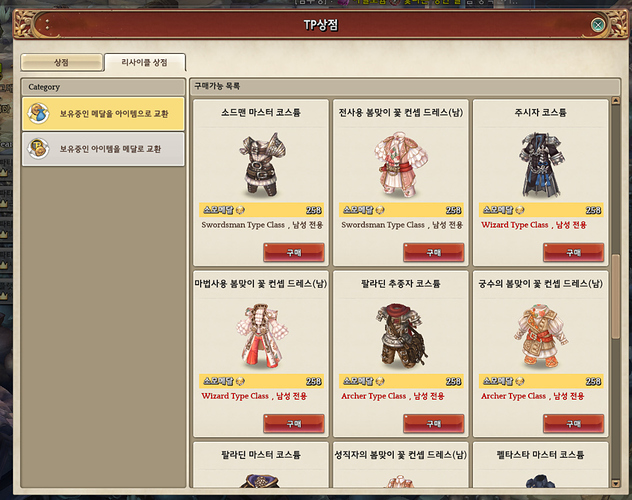The height and width of the screenshot is (500, 632).
Task: Select the 리사이클 상점 tab
Action: coord(145,62)
